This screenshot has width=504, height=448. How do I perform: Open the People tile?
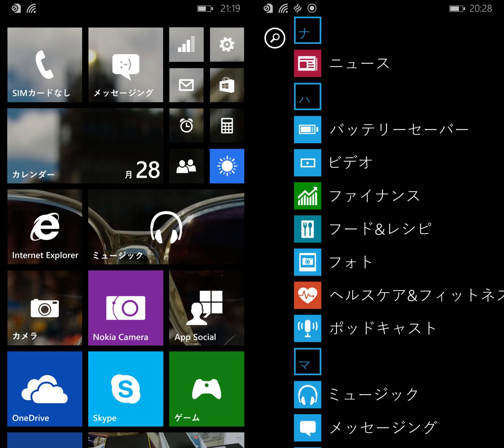point(186,166)
